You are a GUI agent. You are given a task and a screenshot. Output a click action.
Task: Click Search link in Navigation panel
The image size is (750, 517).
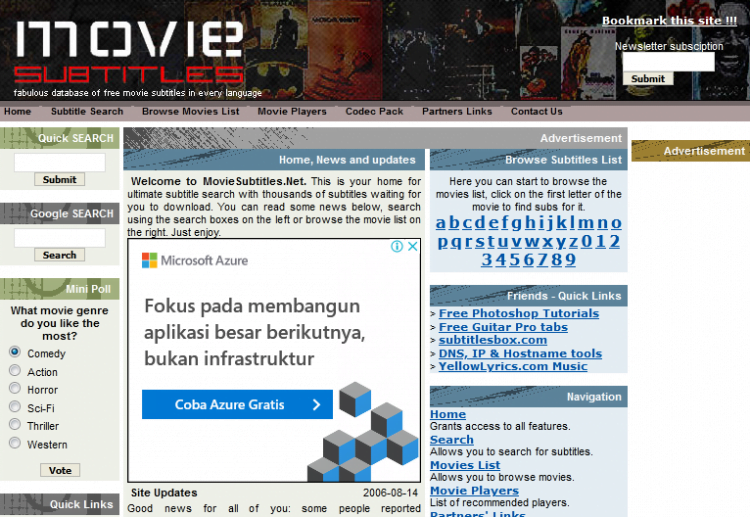coord(452,440)
